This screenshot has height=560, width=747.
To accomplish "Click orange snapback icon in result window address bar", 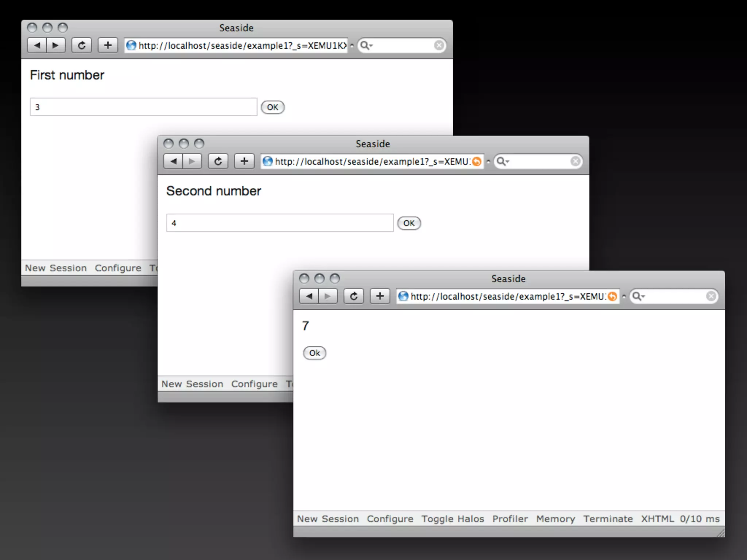I will click(612, 296).
